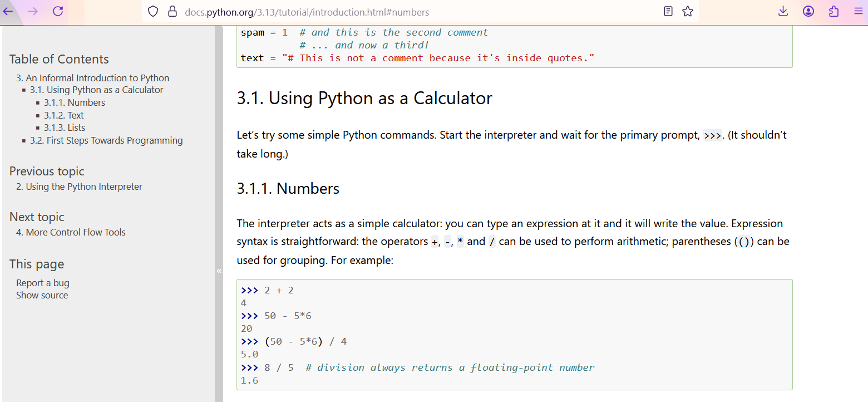Go to '3.1. Using Python as a Calculator' link

click(97, 90)
